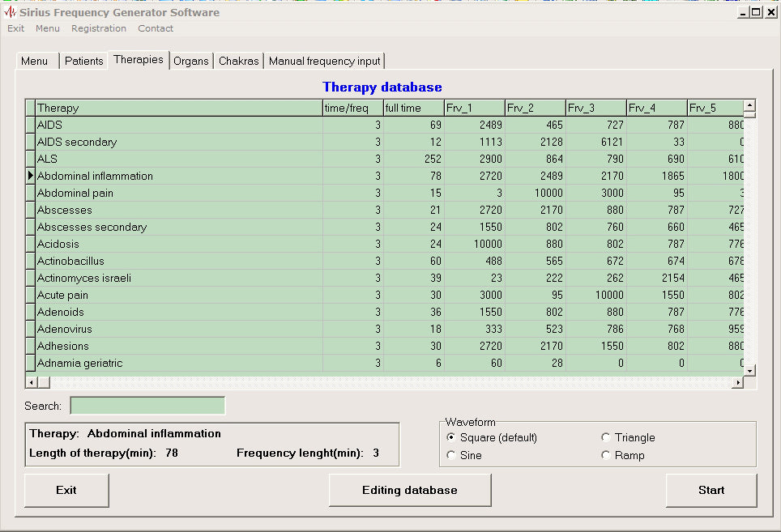Select the Actinomyces israeli row

[385, 278]
